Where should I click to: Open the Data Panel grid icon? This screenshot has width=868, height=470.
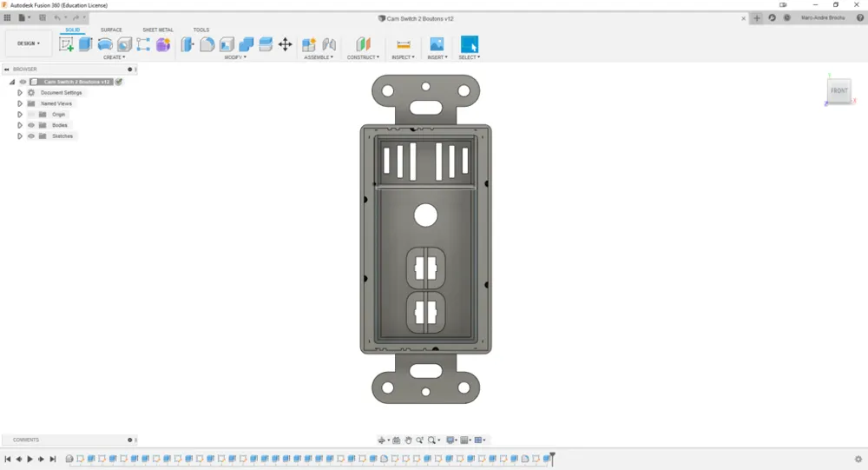(7, 17)
